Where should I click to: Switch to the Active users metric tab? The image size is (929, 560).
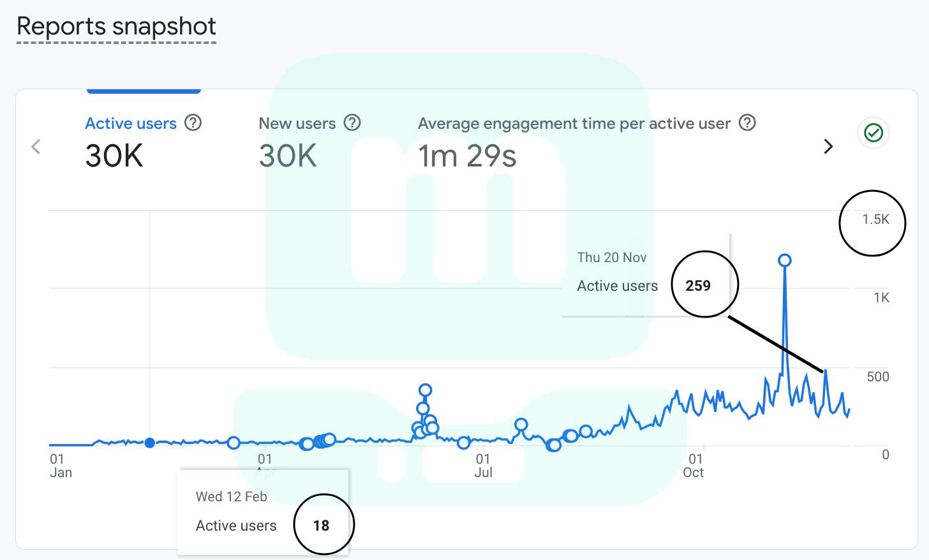pos(131,122)
